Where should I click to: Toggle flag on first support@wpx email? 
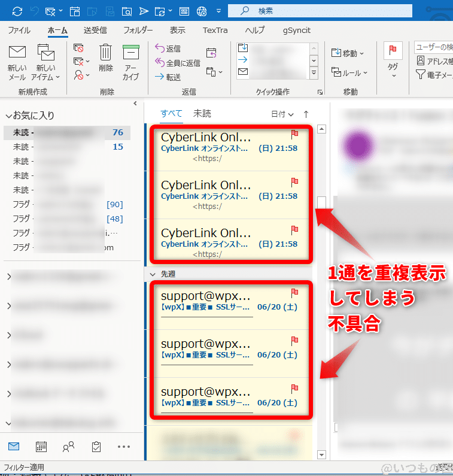pyautogui.click(x=294, y=292)
